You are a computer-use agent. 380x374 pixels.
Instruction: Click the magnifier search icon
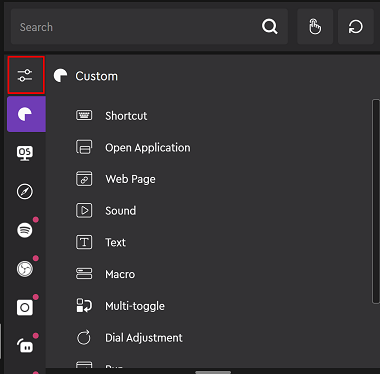pyautogui.click(x=270, y=26)
